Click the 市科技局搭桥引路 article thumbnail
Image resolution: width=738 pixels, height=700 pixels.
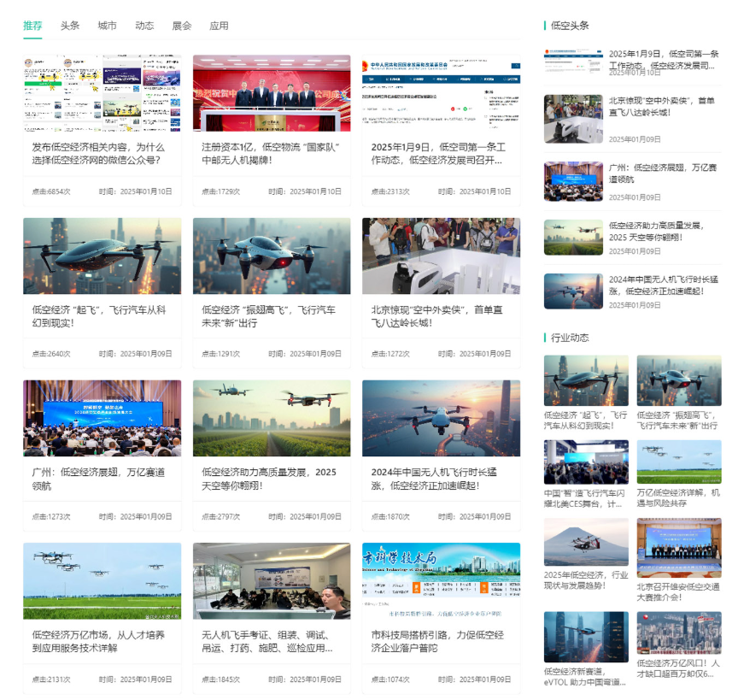coord(441,580)
